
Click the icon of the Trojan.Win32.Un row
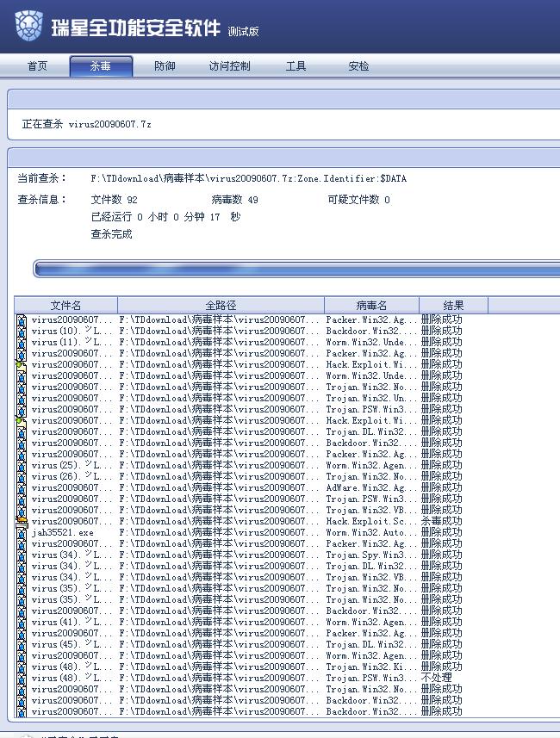22,398
